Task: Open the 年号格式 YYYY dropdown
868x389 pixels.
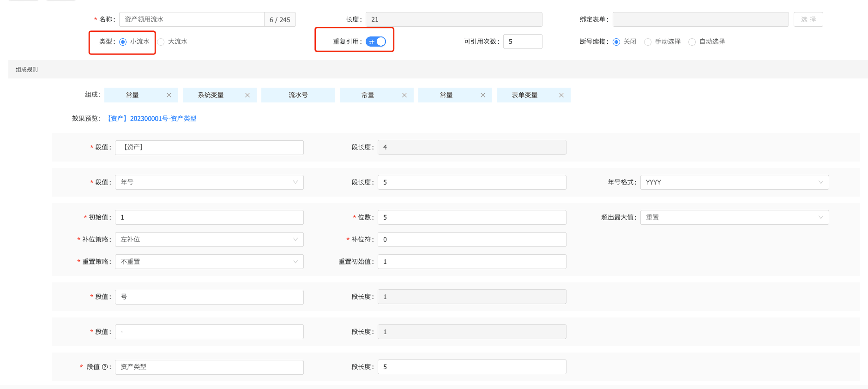Action: click(735, 182)
